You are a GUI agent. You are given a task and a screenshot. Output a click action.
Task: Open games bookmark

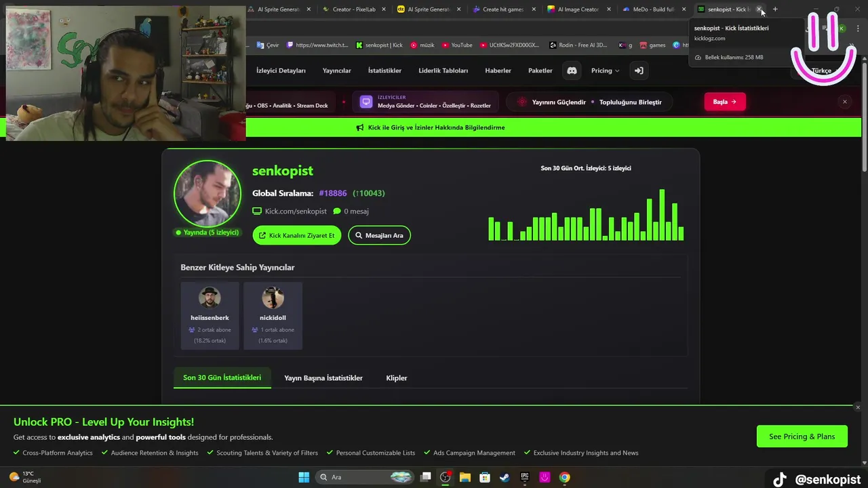click(652, 45)
